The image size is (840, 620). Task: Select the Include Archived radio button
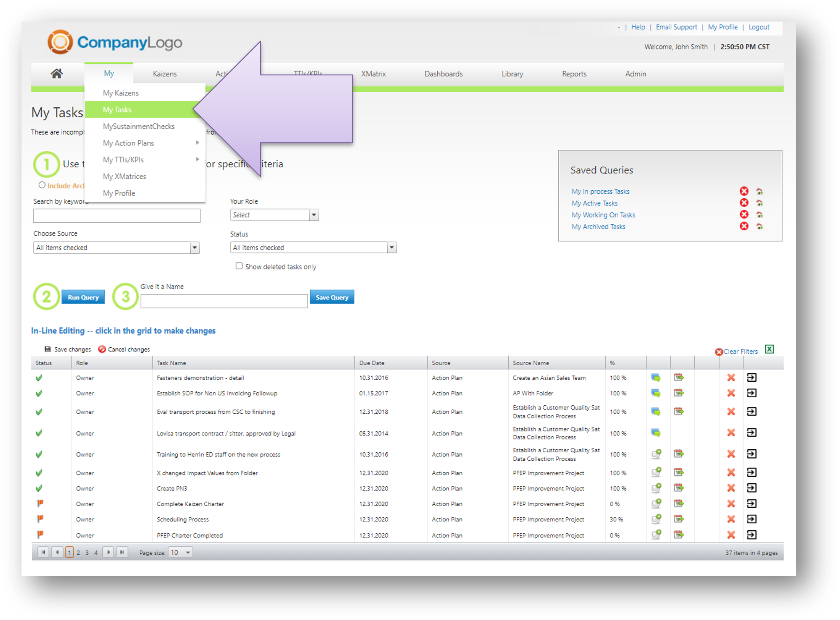click(x=42, y=185)
